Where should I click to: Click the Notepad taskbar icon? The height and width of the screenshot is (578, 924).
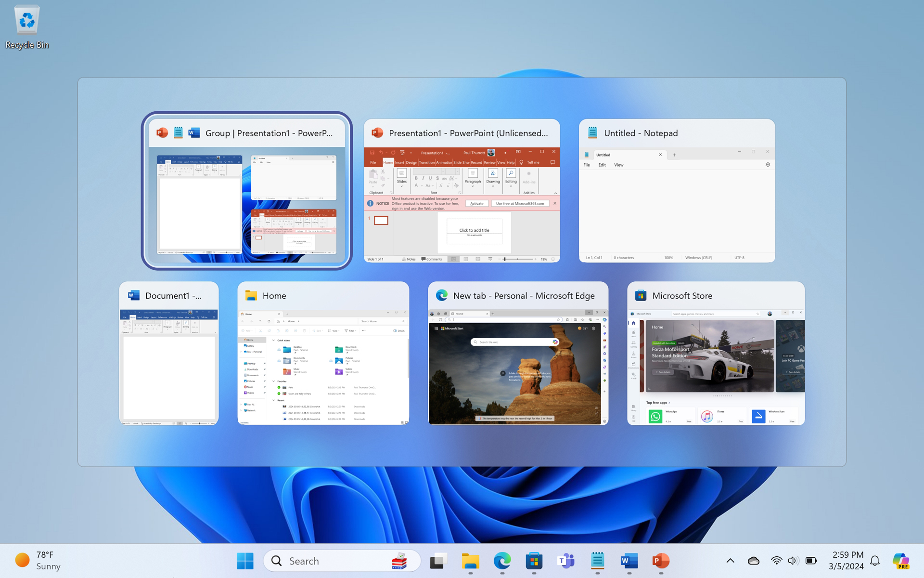tap(597, 561)
